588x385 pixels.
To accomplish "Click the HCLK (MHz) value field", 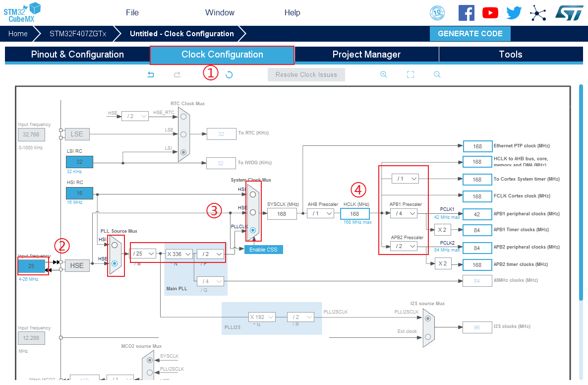I will tap(355, 214).
